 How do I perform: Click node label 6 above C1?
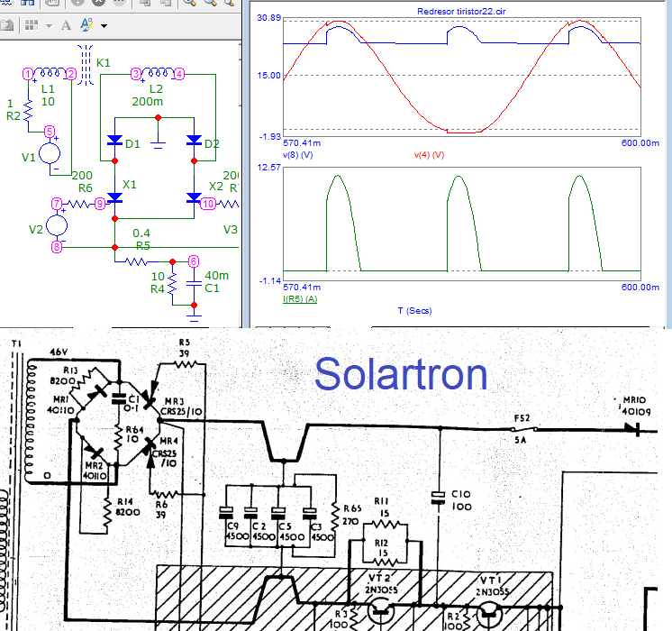[x=194, y=261]
